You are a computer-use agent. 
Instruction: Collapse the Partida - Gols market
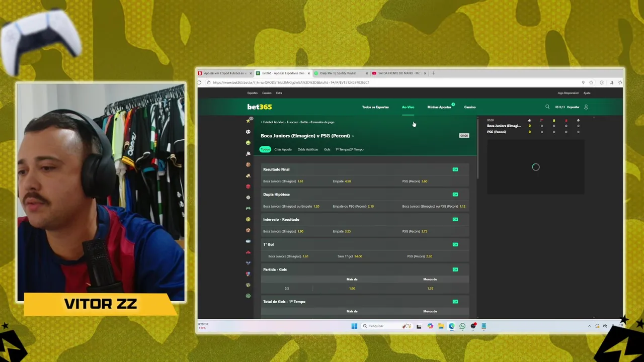click(x=365, y=269)
